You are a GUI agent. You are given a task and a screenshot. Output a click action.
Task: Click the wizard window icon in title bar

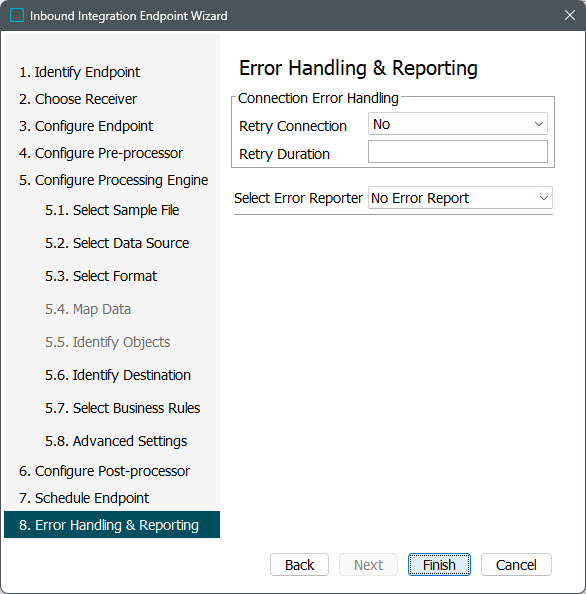coord(17,16)
